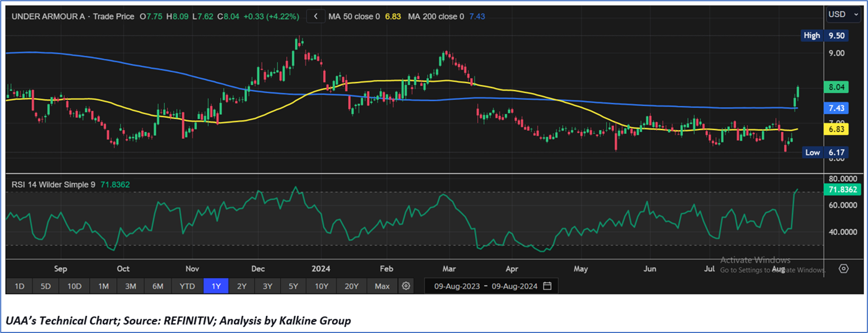Open the USD currency dropdown
The height and width of the screenshot is (333, 868).
pyautogui.click(x=843, y=15)
